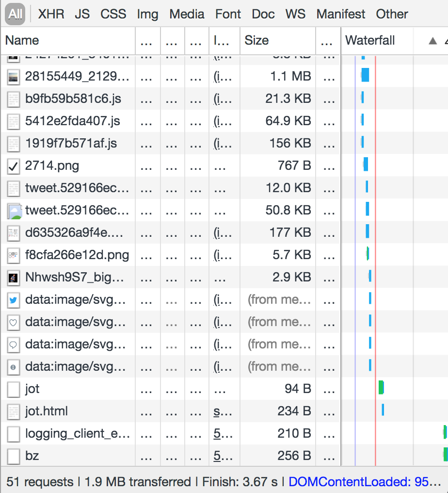Filter requests by CSS
448x493 pixels.
tap(113, 14)
